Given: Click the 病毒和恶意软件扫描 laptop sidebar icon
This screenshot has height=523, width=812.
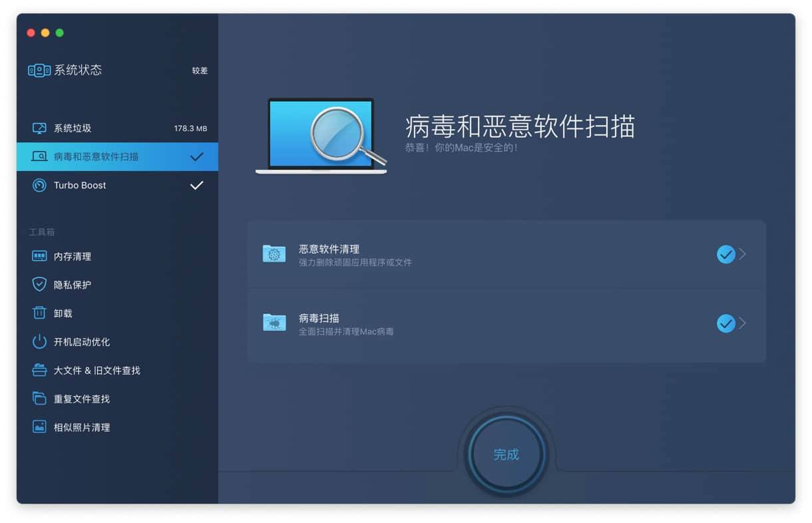Looking at the screenshot, I should [39, 157].
